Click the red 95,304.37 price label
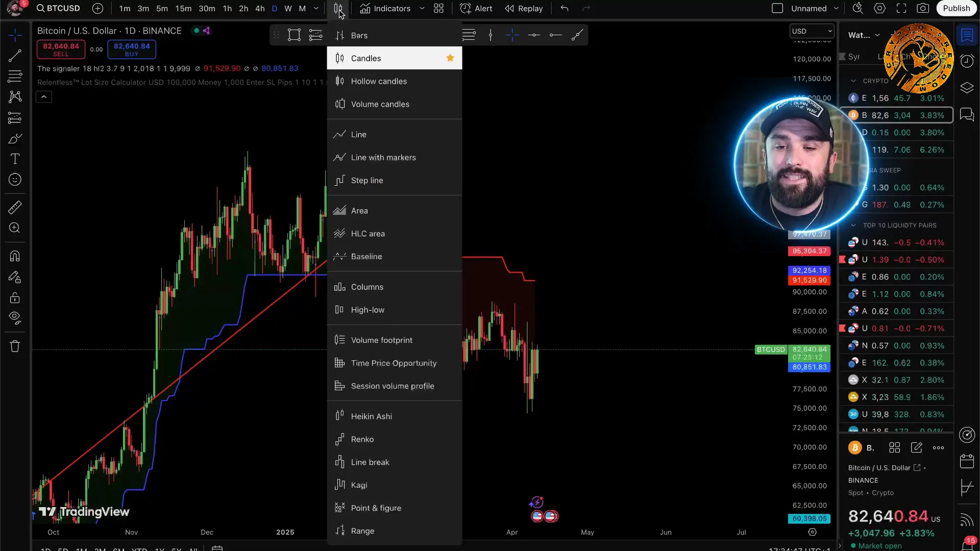The width and height of the screenshot is (980, 551). click(809, 251)
